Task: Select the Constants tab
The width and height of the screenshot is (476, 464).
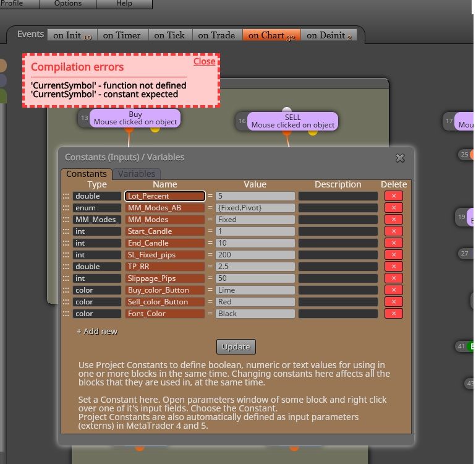Action: point(87,174)
